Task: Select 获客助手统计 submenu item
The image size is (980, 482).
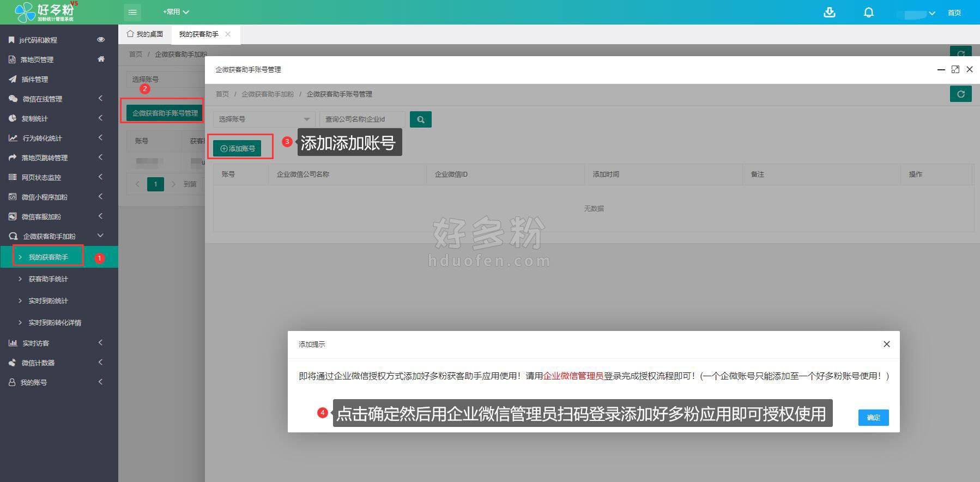Action: [59, 279]
